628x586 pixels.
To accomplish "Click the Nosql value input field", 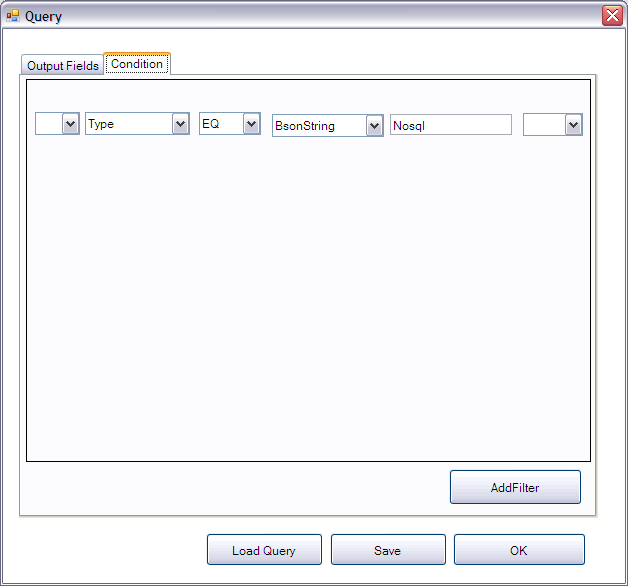I will (x=451, y=125).
